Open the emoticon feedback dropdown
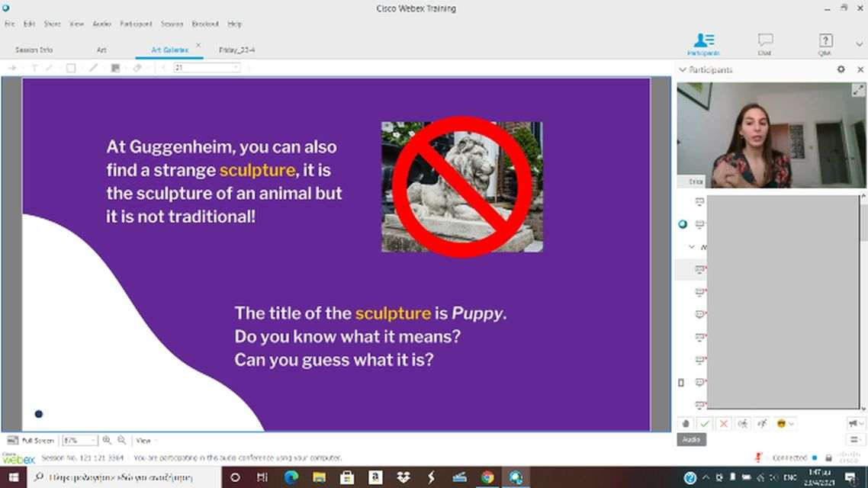 pos(786,424)
